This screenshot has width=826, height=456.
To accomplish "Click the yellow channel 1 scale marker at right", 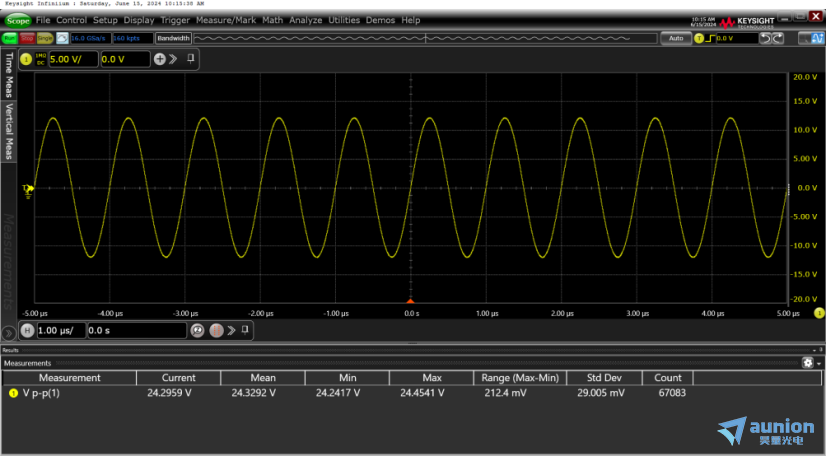I will tap(819, 313).
